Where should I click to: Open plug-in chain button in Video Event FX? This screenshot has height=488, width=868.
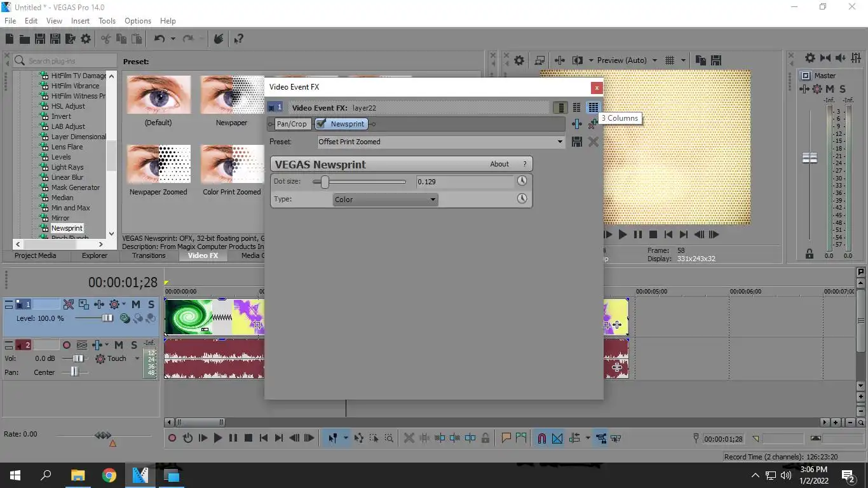click(x=576, y=124)
